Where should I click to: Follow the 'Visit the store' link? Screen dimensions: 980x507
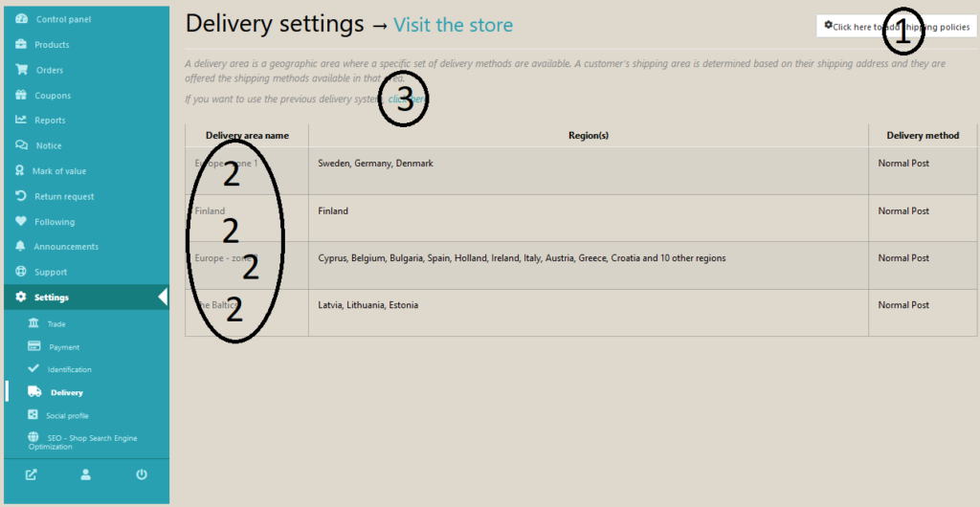coord(453,25)
